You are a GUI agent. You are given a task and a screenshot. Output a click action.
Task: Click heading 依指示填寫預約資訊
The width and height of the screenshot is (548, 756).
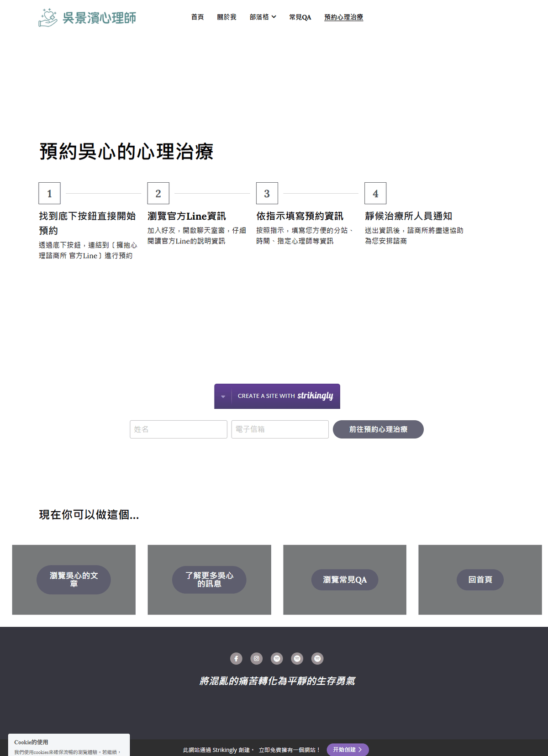pyautogui.click(x=300, y=216)
